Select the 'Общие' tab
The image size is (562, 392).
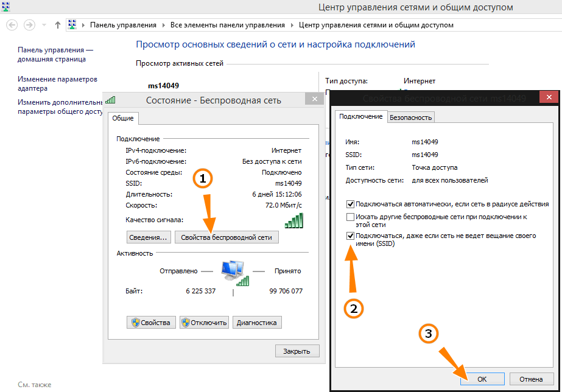pyautogui.click(x=123, y=119)
